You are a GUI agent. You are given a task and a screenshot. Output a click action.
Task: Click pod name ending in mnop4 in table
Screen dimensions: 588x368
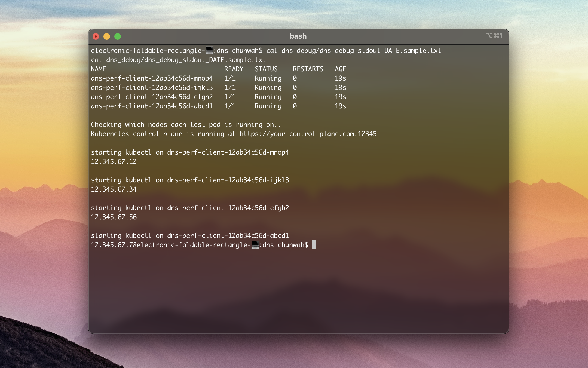click(x=152, y=78)
